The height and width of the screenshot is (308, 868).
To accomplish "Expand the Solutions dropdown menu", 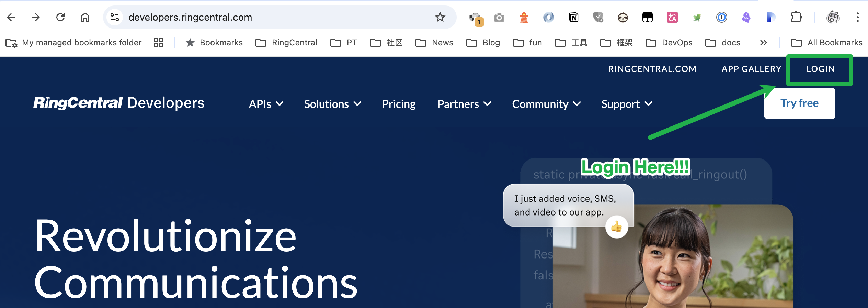I will pyautogui.click(x=333, y=104).
